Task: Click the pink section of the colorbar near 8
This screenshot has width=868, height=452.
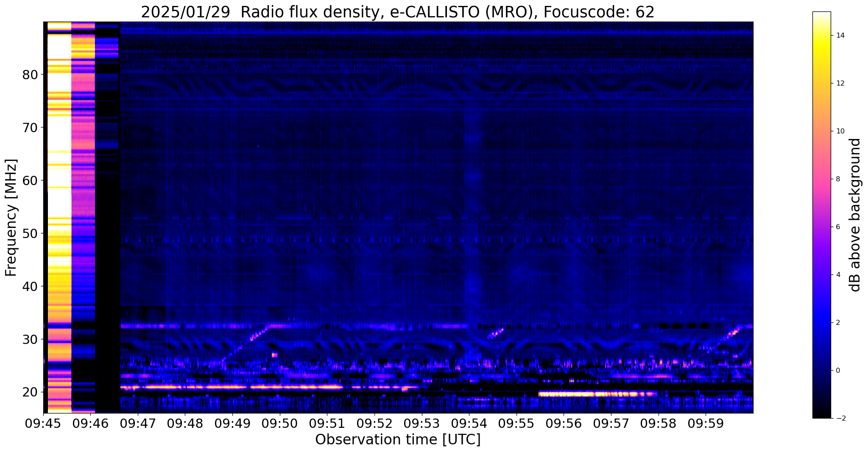Action: (x=821, y=179)
